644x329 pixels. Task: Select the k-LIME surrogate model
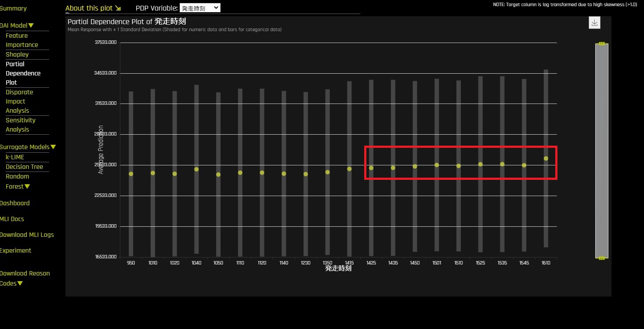[x=15, y=157]
